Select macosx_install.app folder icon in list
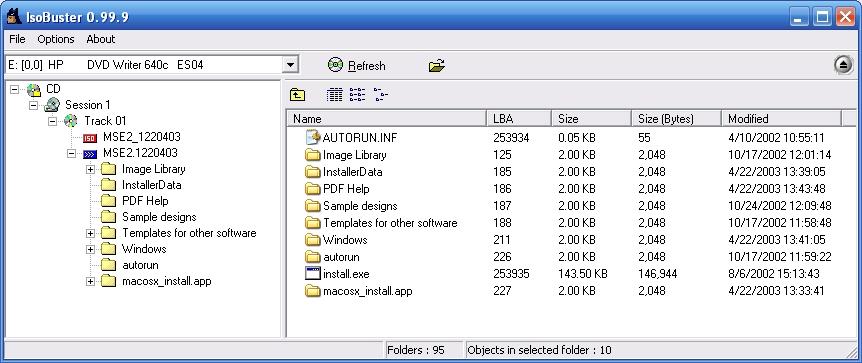 point(313,291)
